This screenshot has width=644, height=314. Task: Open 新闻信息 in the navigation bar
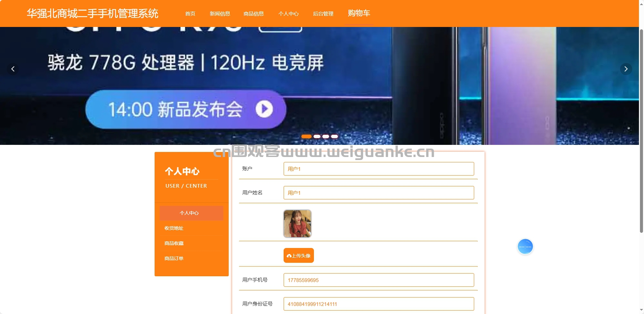click(x=220, y=13)
